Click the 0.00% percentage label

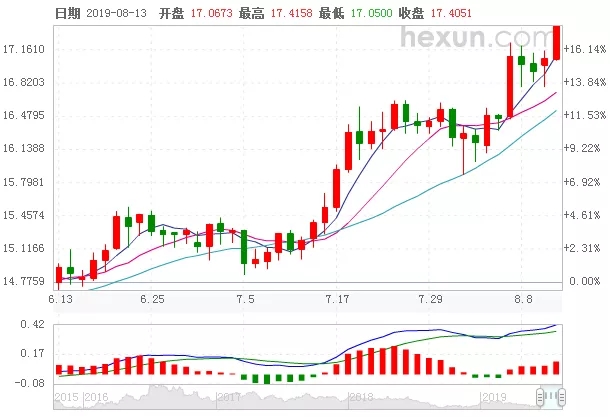coord(585,281)
